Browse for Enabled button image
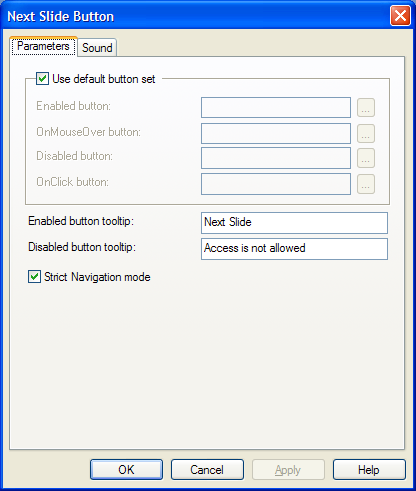The height and width of the screenshot is (491, 416). coord(366,108)
